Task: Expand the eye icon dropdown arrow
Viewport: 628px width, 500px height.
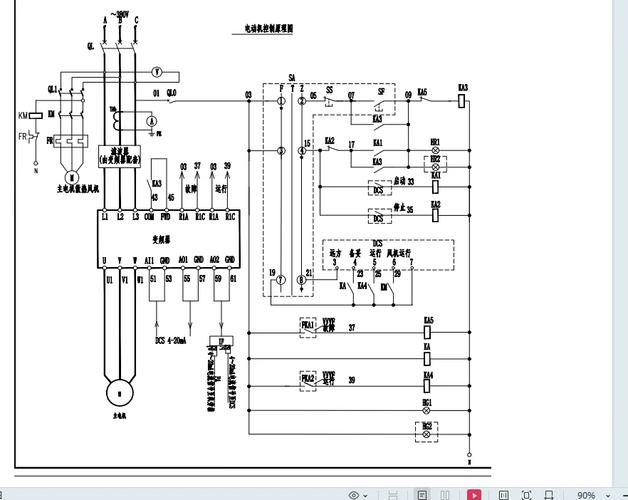Action: pyautogui.click(x=365, y=494)
